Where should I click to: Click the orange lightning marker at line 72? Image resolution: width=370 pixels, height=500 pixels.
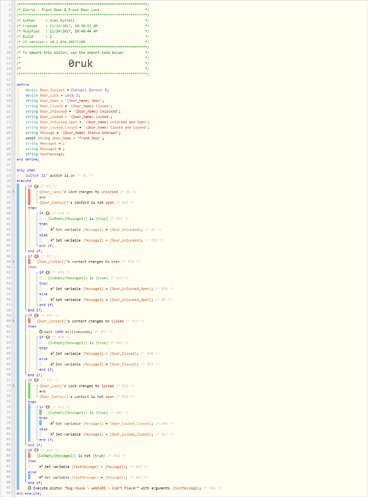point(14,386)
